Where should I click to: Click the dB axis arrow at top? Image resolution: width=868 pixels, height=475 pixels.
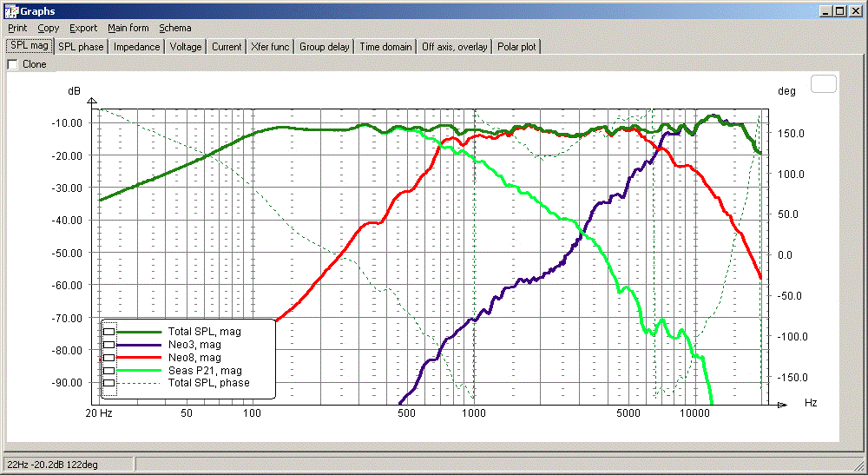pos(92,102)
